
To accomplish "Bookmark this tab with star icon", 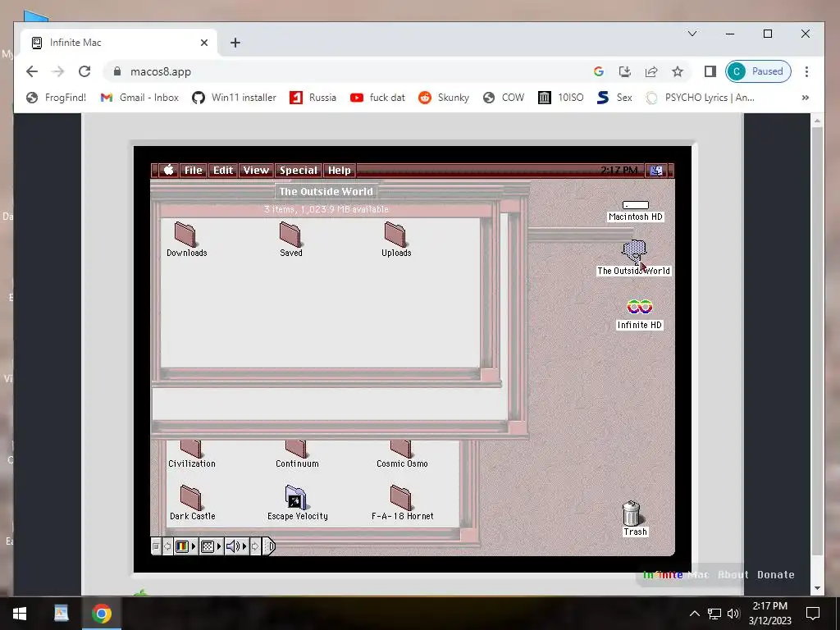I will [x=678, y=71].
